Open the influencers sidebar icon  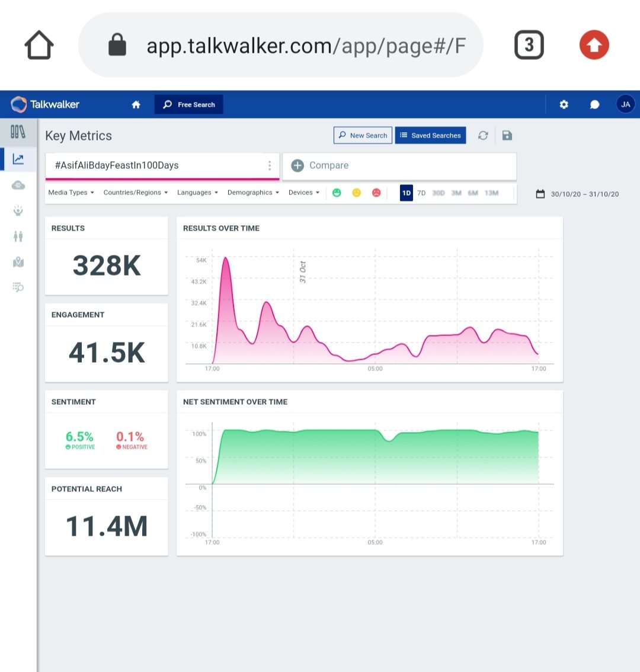(18, 210)
